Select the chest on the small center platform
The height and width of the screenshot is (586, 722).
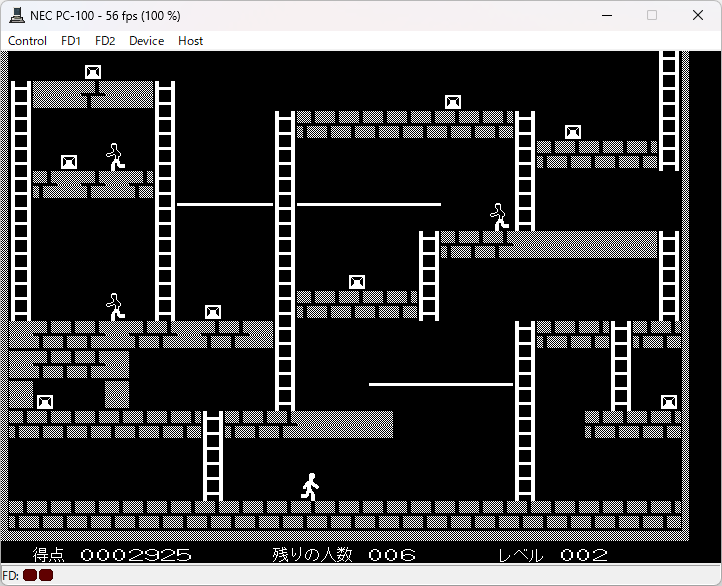pos(357,282)
